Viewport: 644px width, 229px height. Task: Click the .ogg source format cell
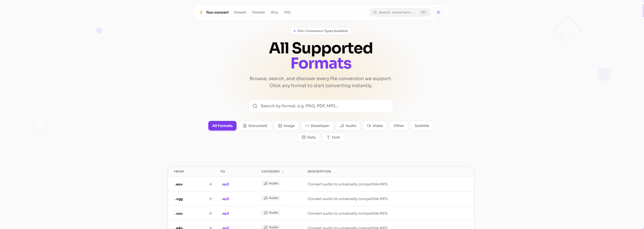click(178, 199)
